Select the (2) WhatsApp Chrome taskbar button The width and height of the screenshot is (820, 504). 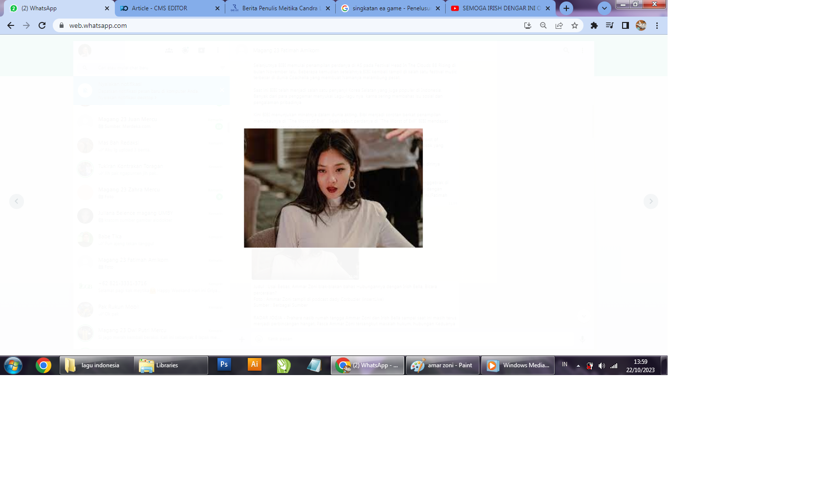(x=367, y=365)
